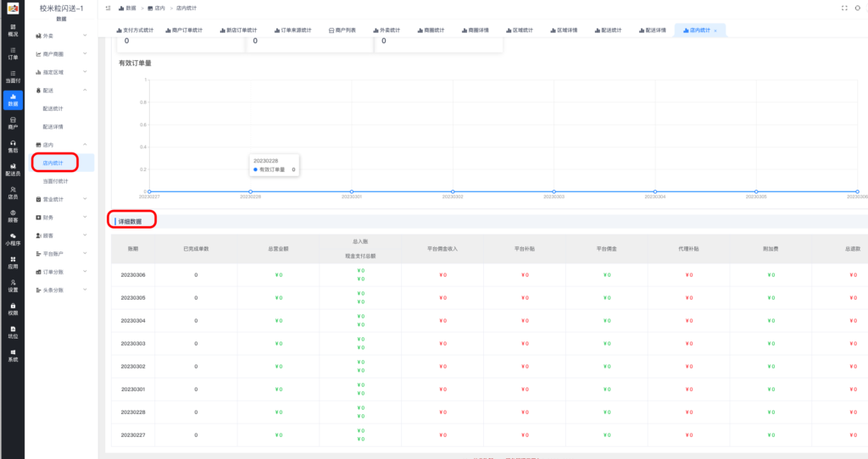Switch to the 商户列表 tab
This screenshot has height=459, width=868.
click(x=342, y=30)
